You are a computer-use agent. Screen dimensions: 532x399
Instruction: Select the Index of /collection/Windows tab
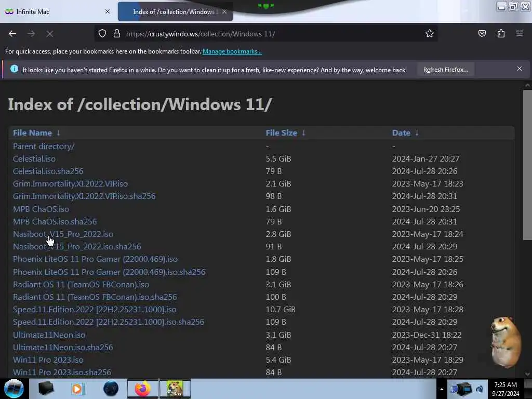tap(175, 11)
